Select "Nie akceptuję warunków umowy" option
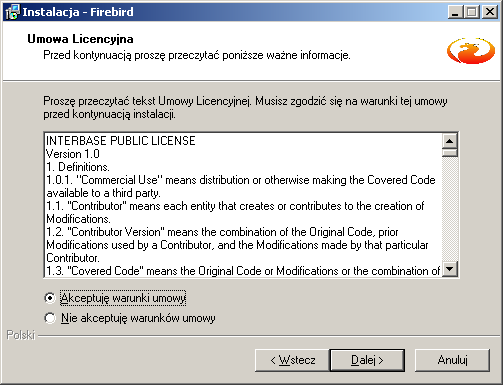The image size is (503, 385). [50, 318]
